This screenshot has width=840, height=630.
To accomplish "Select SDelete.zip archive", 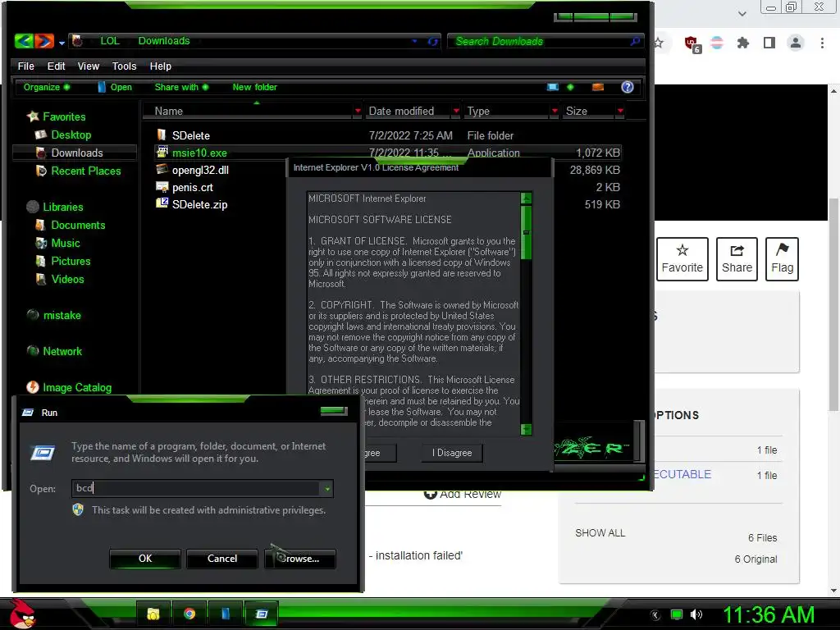I will [x=199, y=204].
